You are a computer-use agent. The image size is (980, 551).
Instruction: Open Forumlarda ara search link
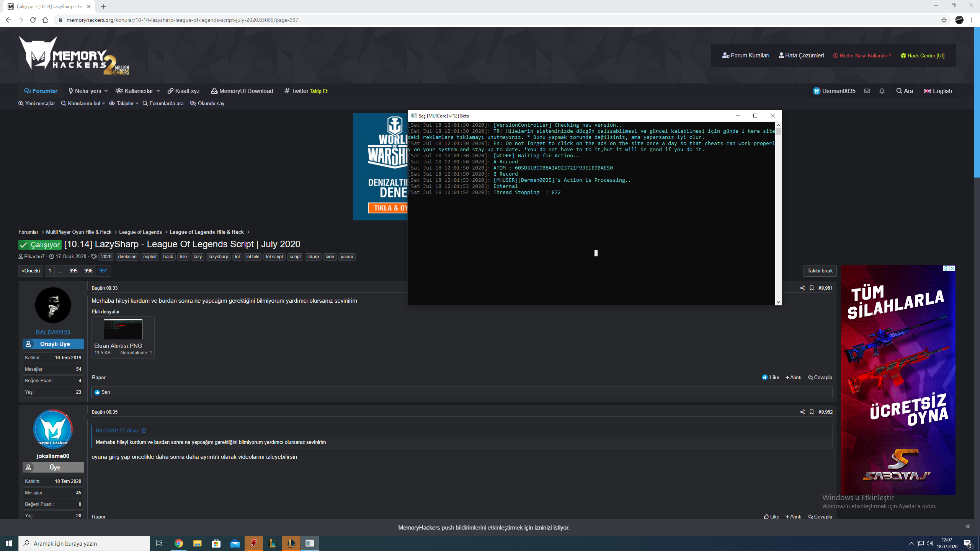(163, 104)
